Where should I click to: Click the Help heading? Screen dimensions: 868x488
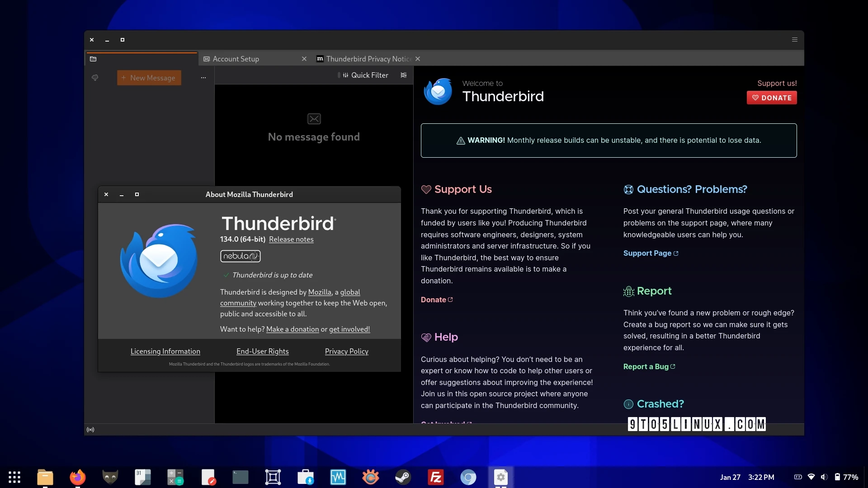pyautogui.click(x=439, y=337)
